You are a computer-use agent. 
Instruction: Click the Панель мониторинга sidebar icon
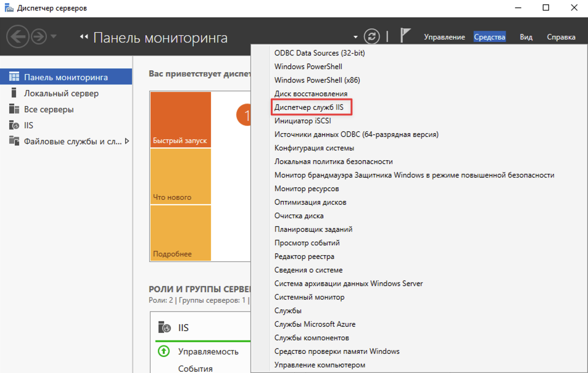coord(14,76)
